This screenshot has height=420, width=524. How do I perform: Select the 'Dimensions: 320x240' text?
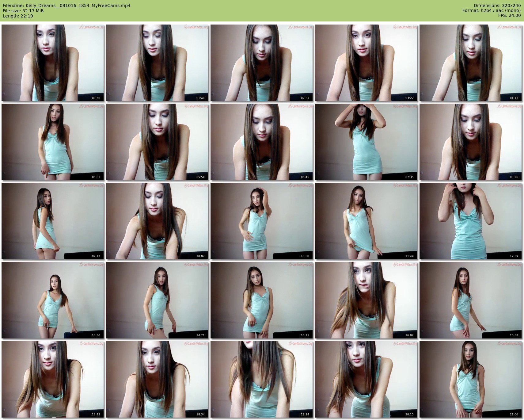497,6
